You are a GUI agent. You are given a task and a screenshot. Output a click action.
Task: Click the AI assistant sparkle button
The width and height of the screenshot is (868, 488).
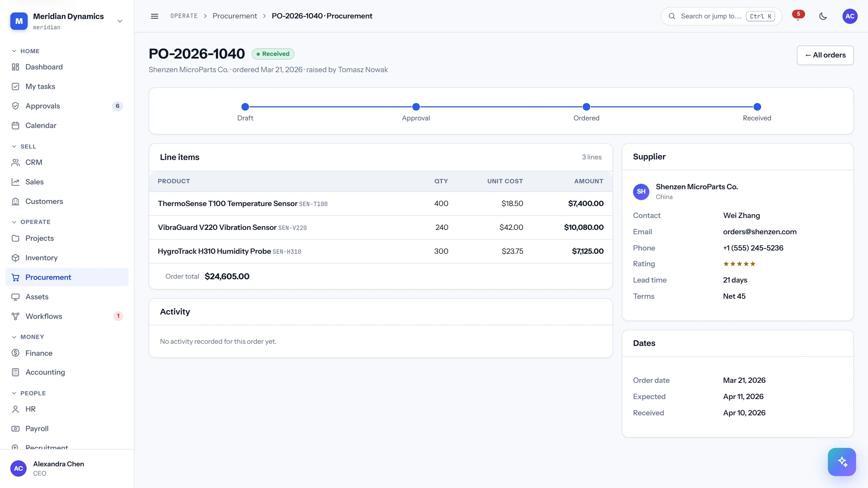point(842,462)
